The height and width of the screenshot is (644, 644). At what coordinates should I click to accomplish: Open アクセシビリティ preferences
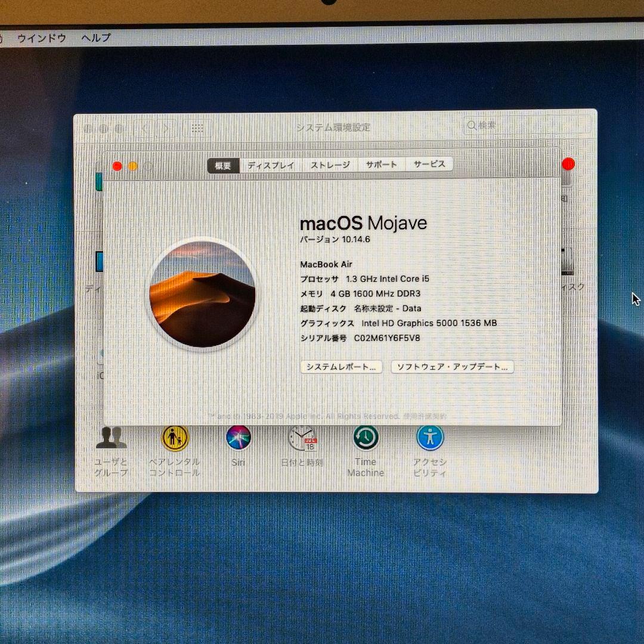(431, 439)
